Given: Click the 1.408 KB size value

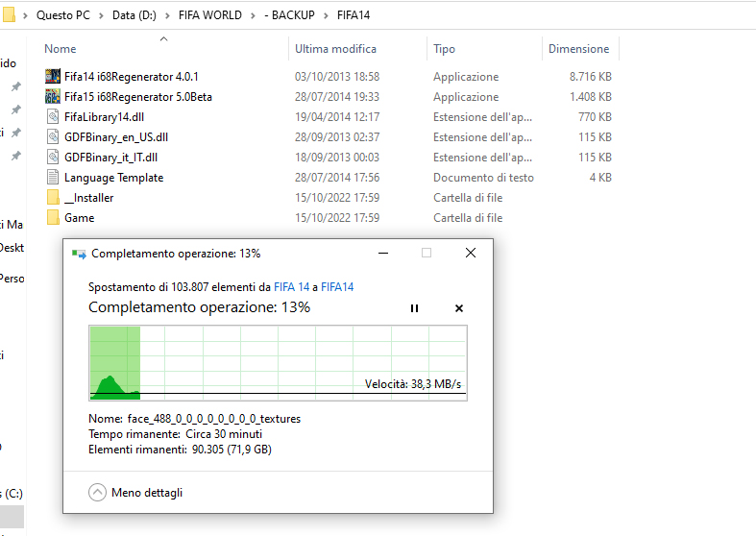Looking at the screenshot, I should pyautogui.click(x=590, y=97).
